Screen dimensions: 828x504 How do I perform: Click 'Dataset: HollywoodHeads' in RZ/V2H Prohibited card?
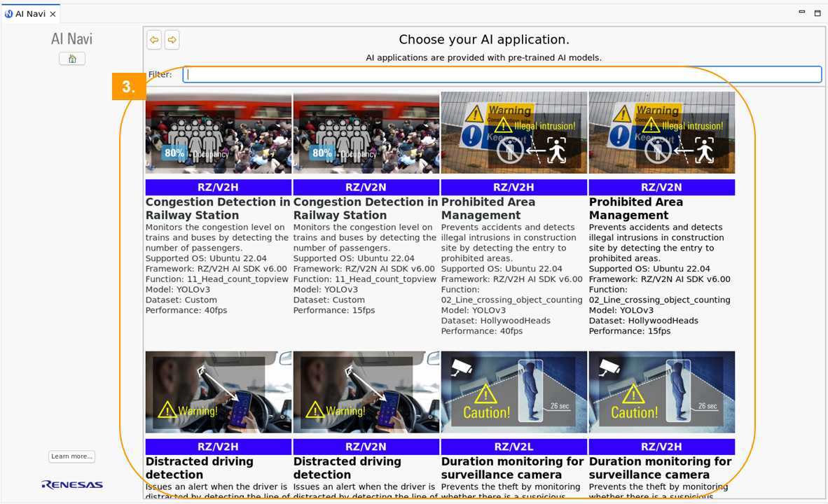click(496, 321)
